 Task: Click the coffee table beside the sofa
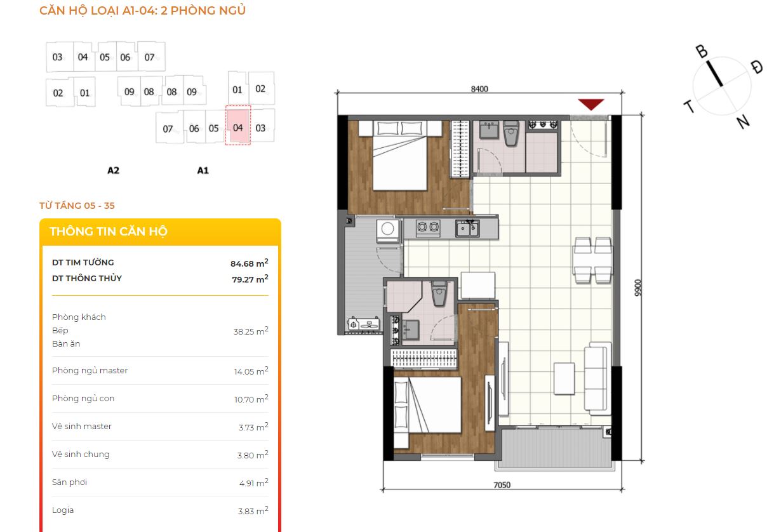point(564,378)
